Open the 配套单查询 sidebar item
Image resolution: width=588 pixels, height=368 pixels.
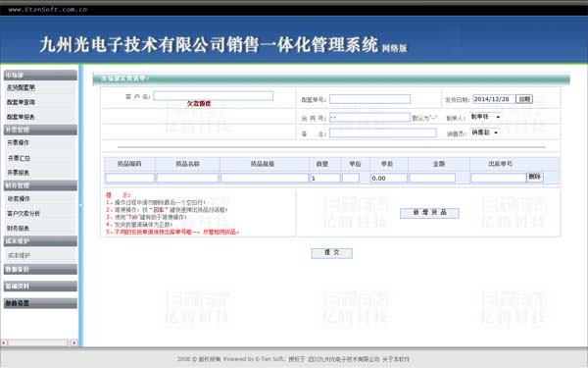tap(21, 102)
